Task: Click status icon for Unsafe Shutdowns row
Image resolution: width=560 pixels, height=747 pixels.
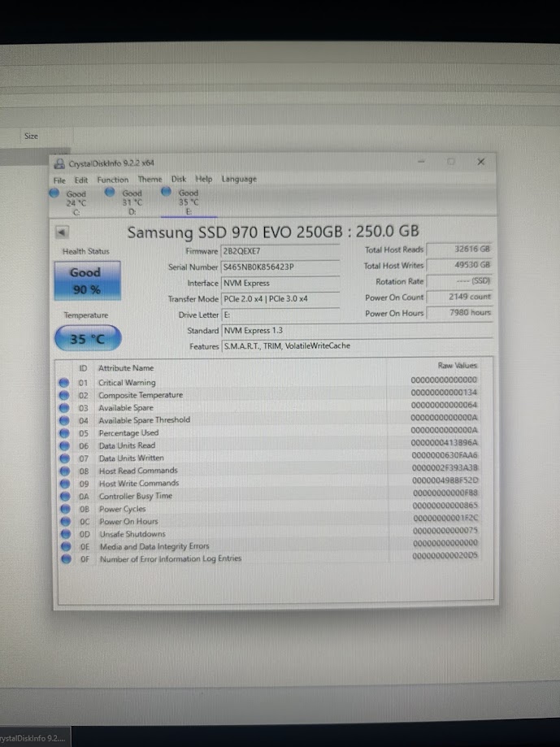Action: (66, 534)
